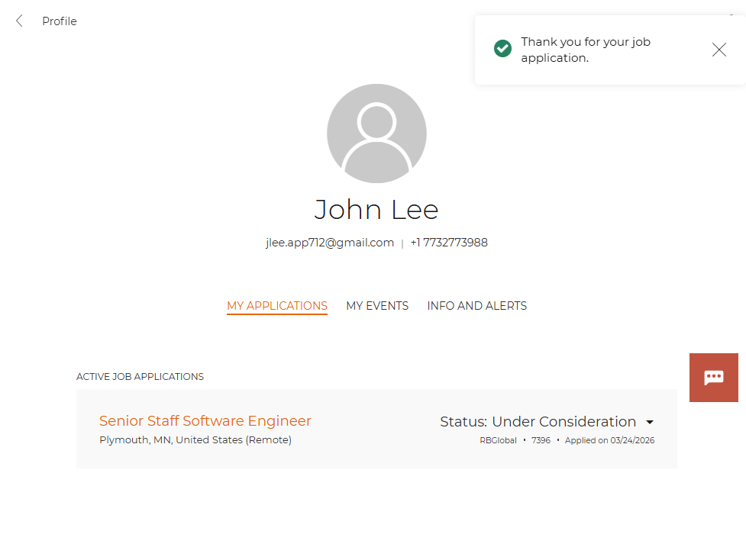Dismiss the job application thank-you notification
This screenshot has height=560, width=746.
point(719,50)
